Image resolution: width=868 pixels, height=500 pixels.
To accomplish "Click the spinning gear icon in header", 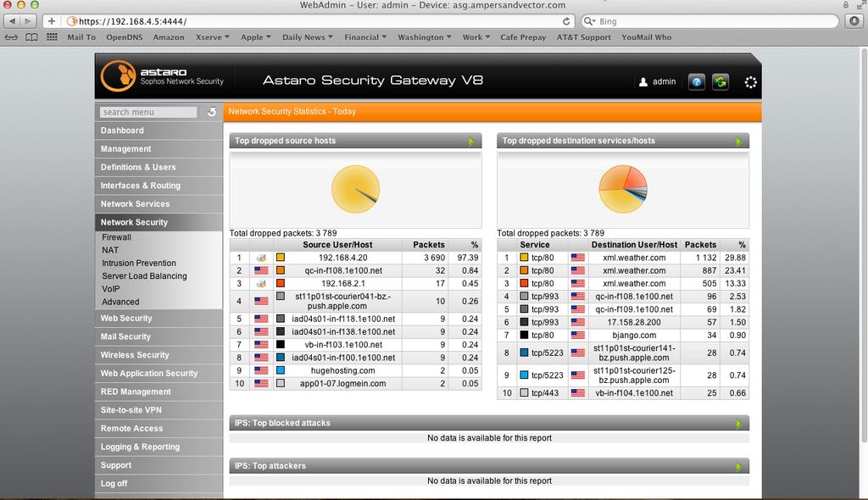I will [751, 82].
